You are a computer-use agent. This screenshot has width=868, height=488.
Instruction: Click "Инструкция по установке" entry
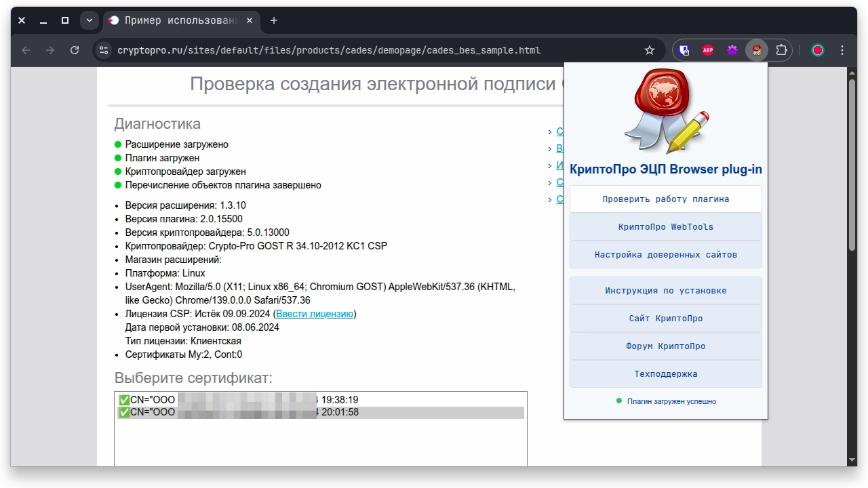pos(665,291)
